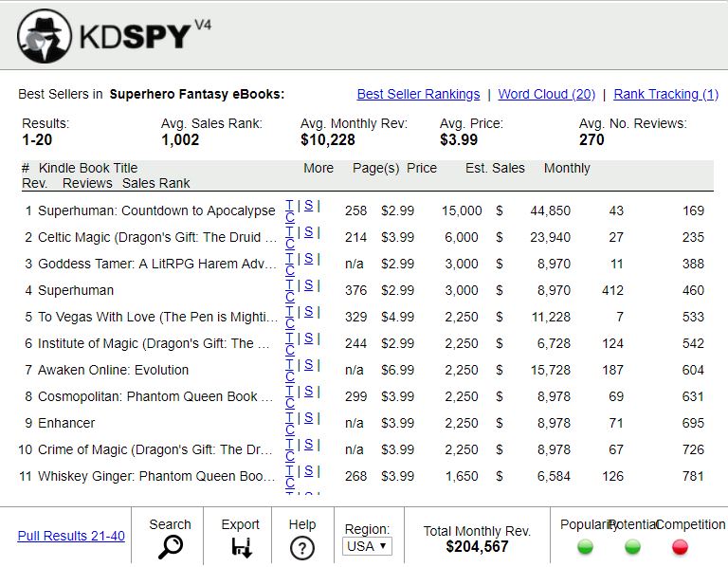Click the Kindle Book Title column header
This screenshot has width=728, height=567.
tap(88, 168)
